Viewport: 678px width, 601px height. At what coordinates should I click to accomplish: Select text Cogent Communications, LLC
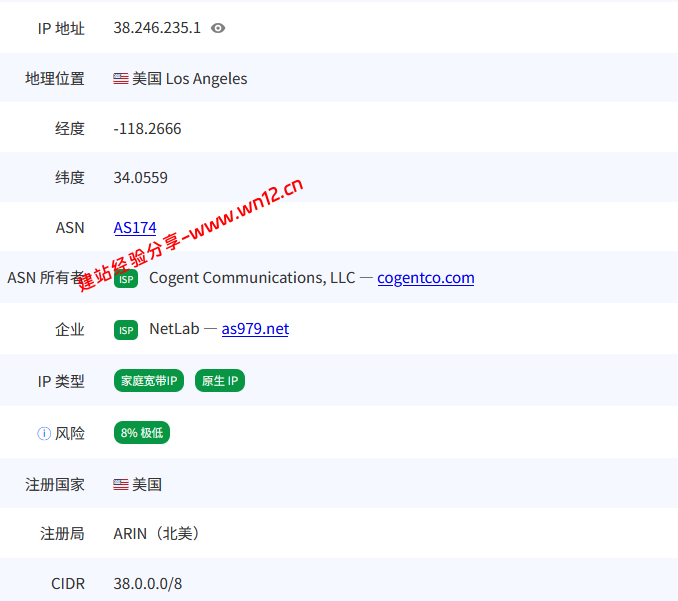coord(252,278)
